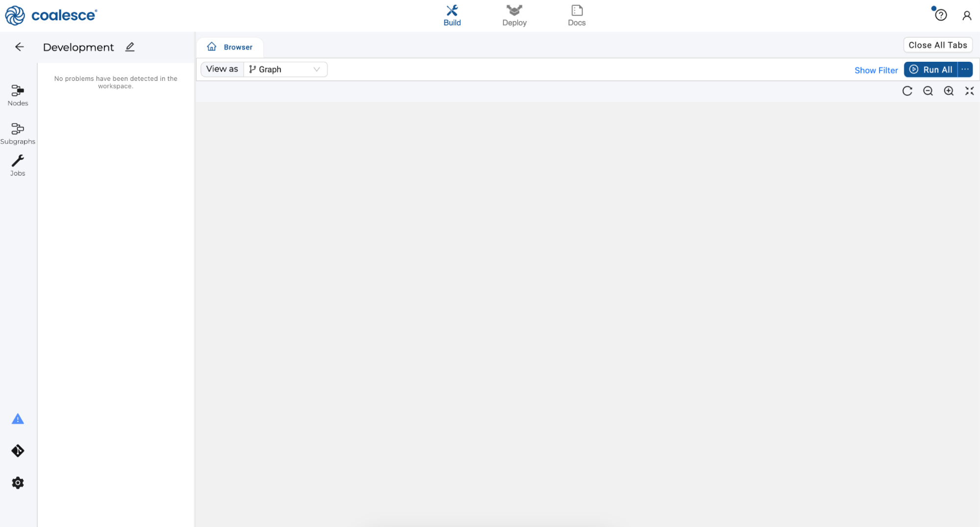Click Close All Tabs

(x=938, y=45)
